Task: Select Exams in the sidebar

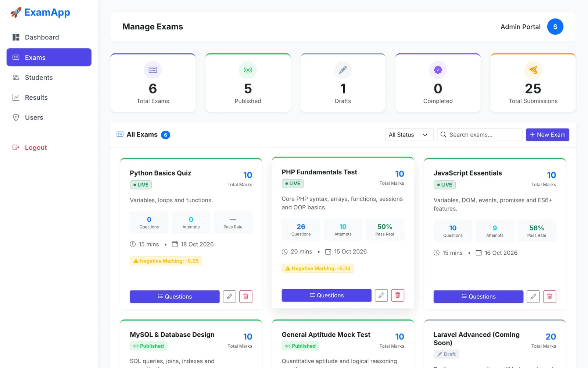Action: 49,57
